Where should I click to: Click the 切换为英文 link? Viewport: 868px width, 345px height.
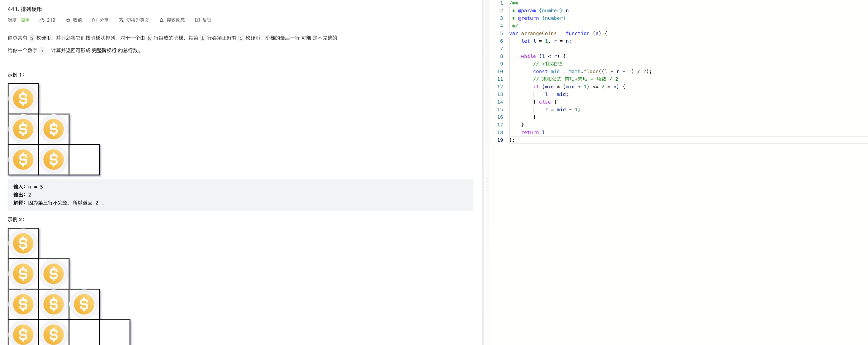[x=137, y=20]
